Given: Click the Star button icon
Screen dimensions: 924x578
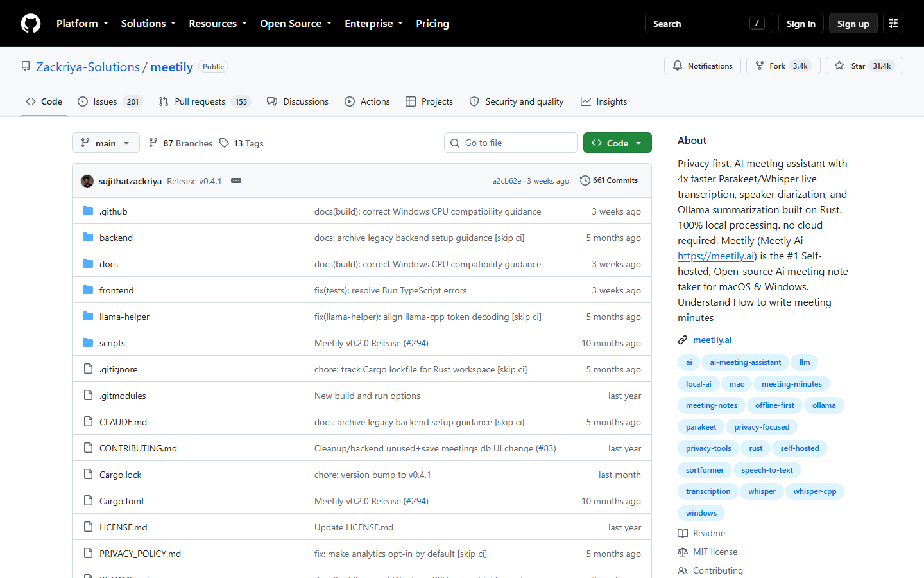Looking at the screenshot, I should pyautogui.click(x=839, y=66).
